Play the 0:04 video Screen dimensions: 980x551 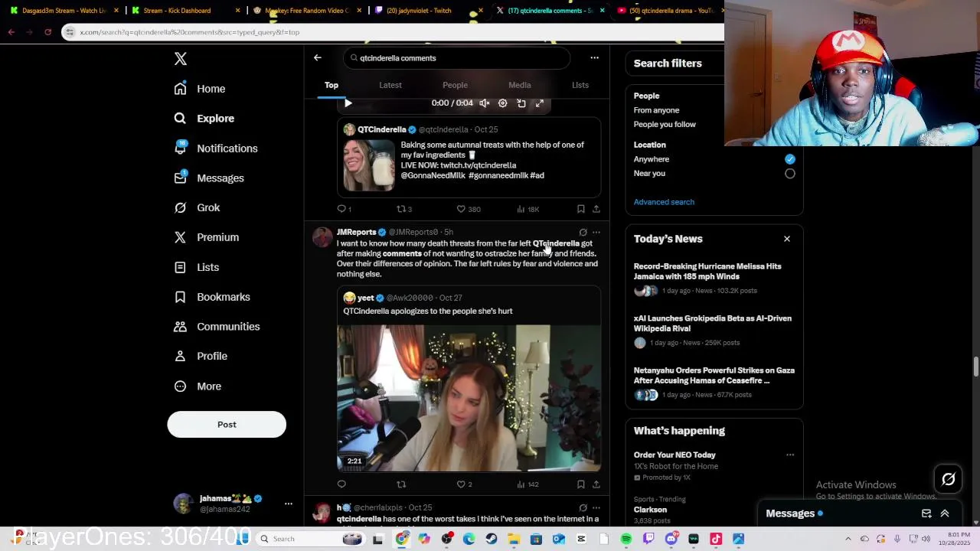348,103
